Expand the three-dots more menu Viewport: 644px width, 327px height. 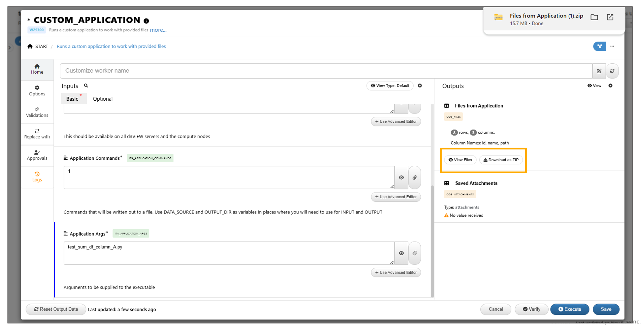[612, 46]
